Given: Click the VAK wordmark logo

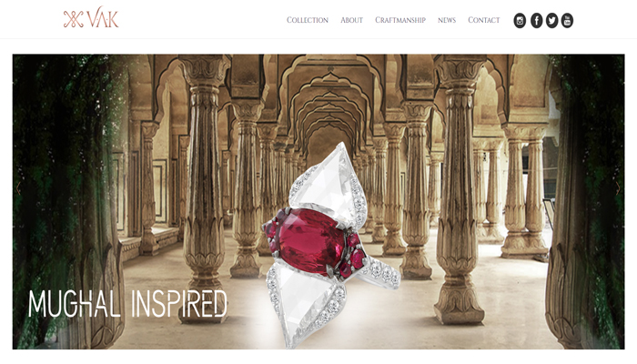Looking at the screenshot, I should pyautogui.click(x=103, y=17).
